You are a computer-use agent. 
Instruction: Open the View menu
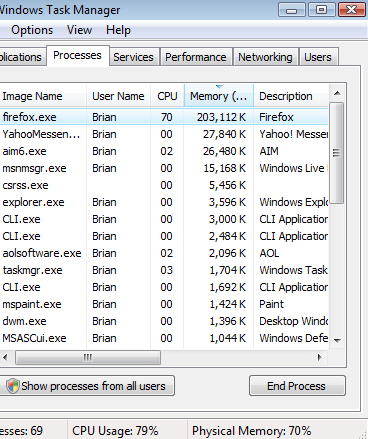(x=79, y=30)
